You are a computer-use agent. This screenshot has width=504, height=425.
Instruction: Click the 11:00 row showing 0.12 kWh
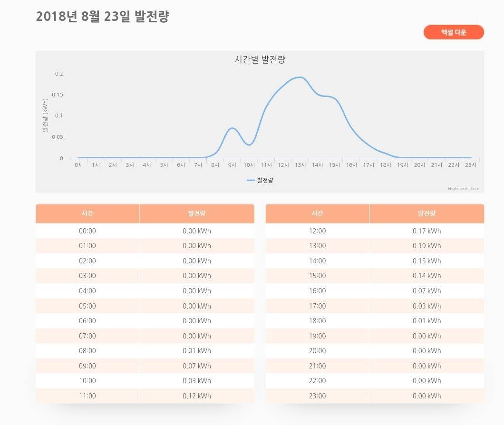point(87,396)
